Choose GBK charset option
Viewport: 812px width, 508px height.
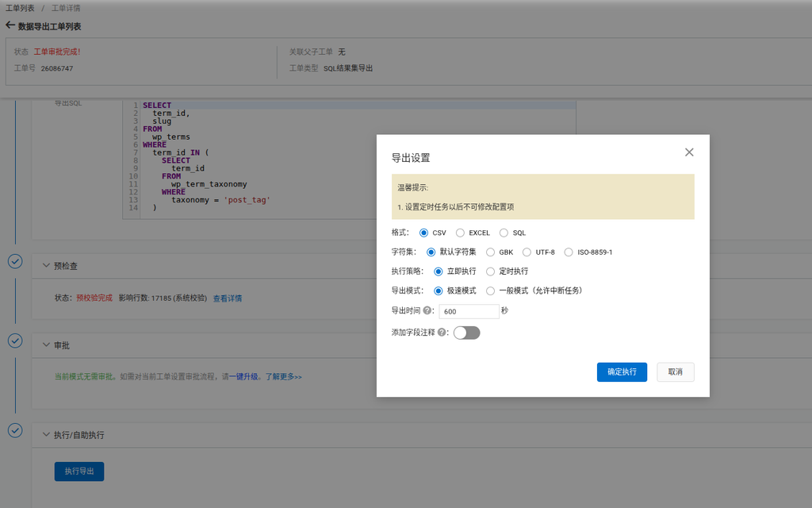click(490, 252)
